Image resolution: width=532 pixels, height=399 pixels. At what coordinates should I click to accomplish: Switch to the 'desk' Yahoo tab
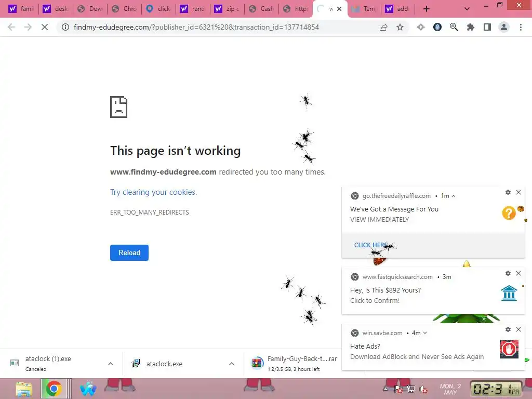pyautogui.click(x=56, y=9)
